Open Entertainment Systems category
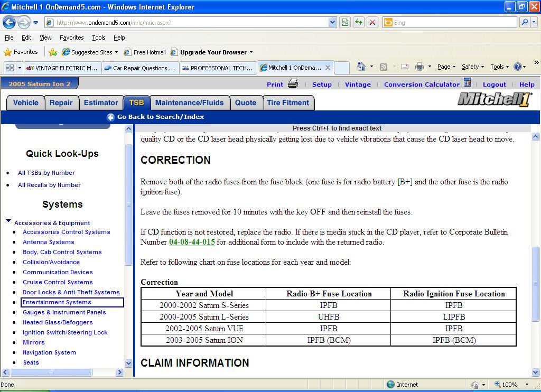Image resolution: width=541 pixels, height=392 pixels. tap(57, 302)
